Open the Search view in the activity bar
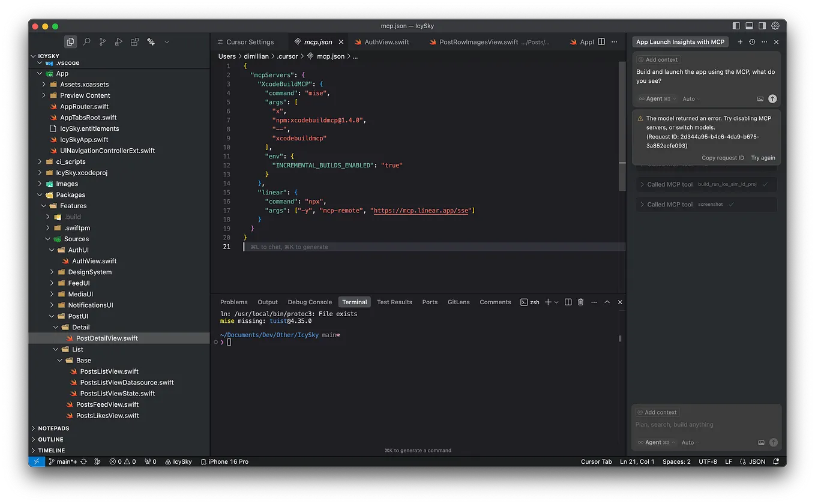815x504 pixels. (86, 41)
